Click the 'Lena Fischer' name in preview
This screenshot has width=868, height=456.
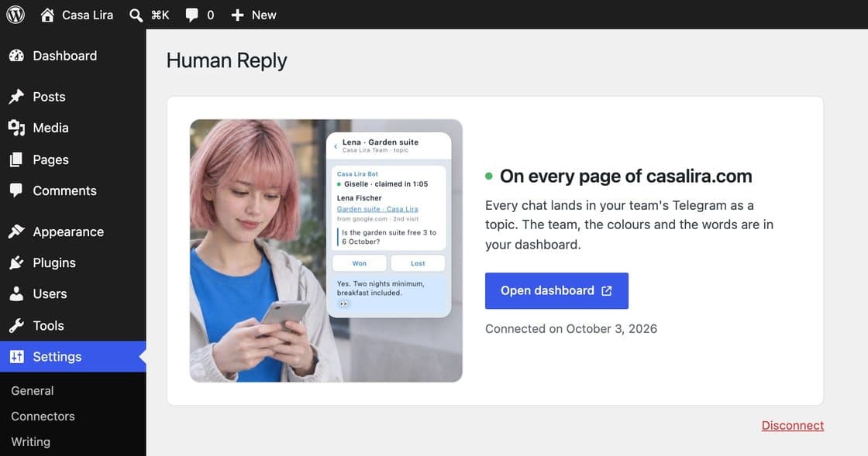coord(360,198)
